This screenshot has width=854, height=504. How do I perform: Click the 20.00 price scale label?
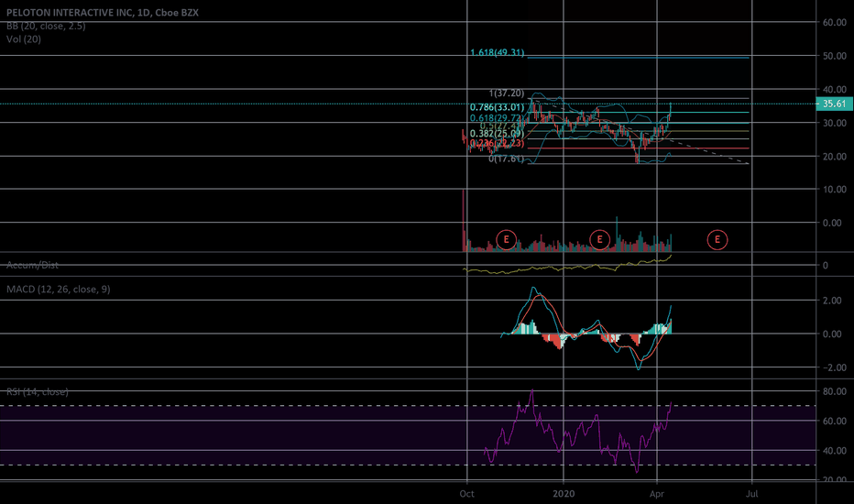(835, 157)
